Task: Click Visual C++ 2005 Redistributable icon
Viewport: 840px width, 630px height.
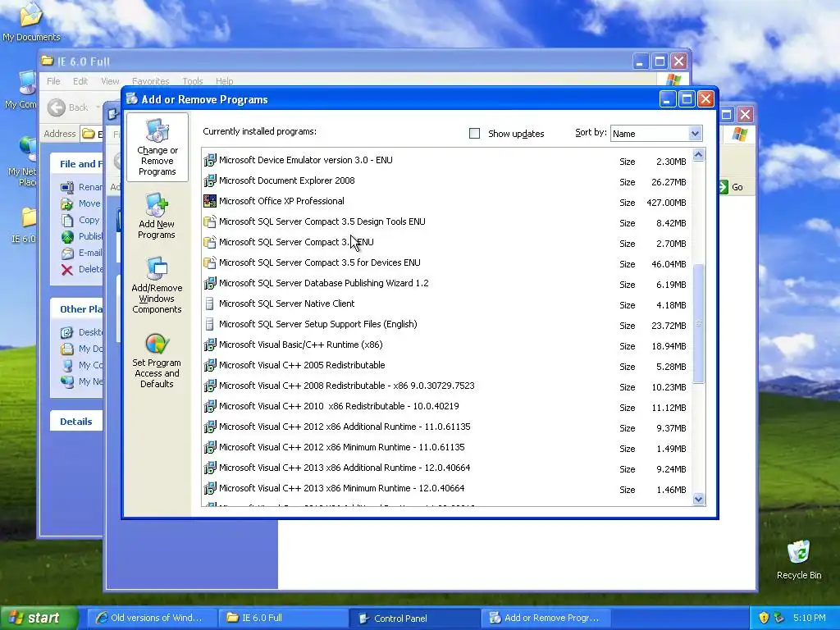Action: click(x=210, y=365)
